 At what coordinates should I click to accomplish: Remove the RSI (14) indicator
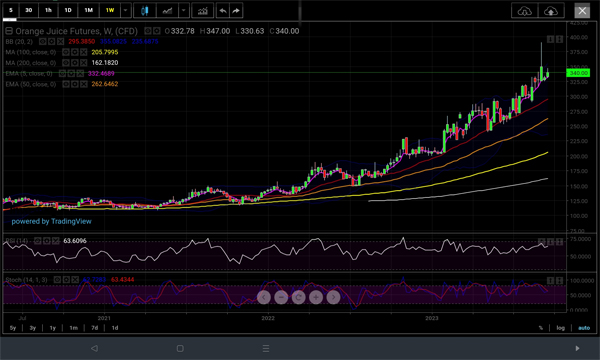[55, 241]
